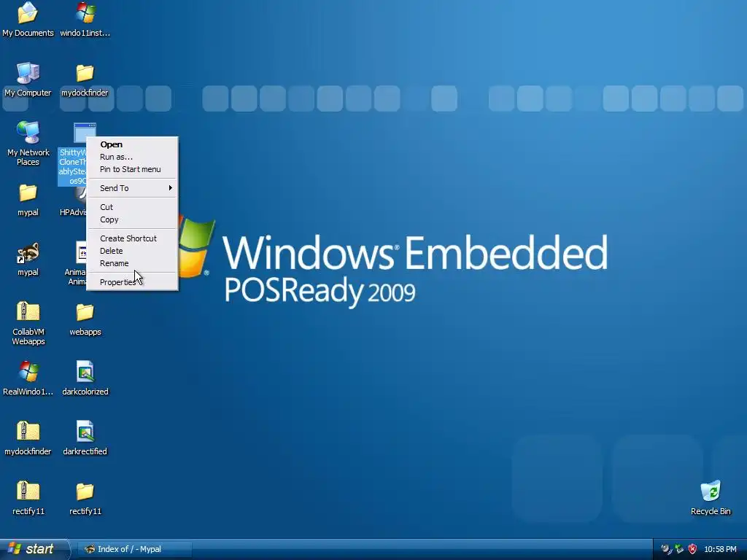Screen dimensions: 747x560
Task: Click the red security shield tray icon
Action: click(692, 549)
